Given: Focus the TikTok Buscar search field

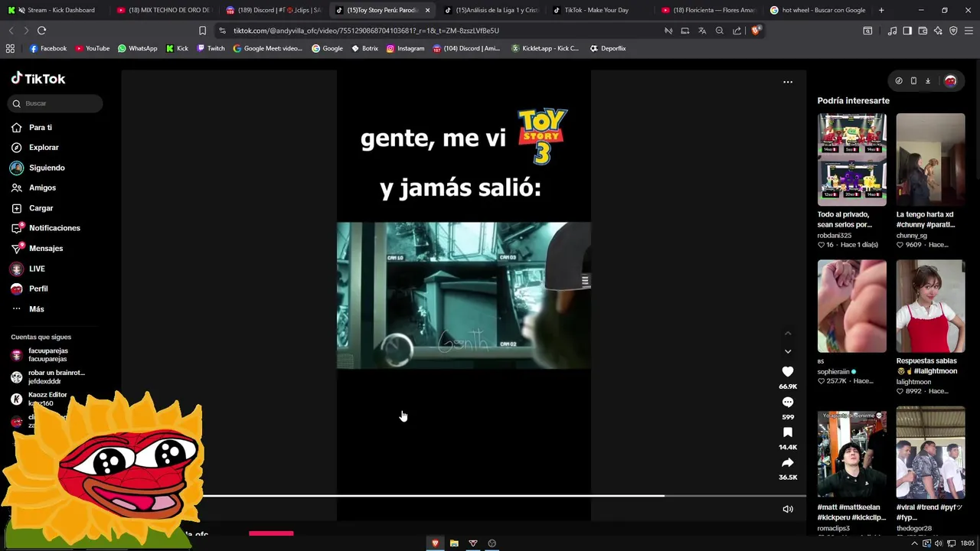Looking at the screenshot, I should 55,103.
